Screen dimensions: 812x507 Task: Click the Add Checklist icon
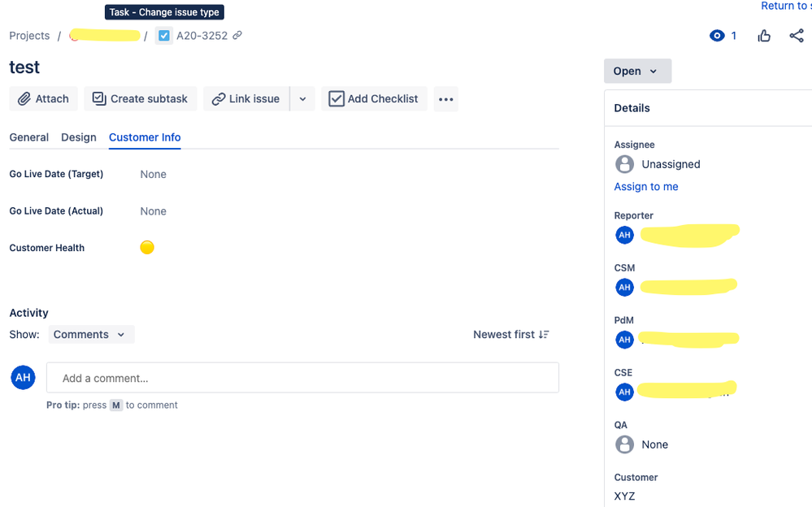[337, 98]
